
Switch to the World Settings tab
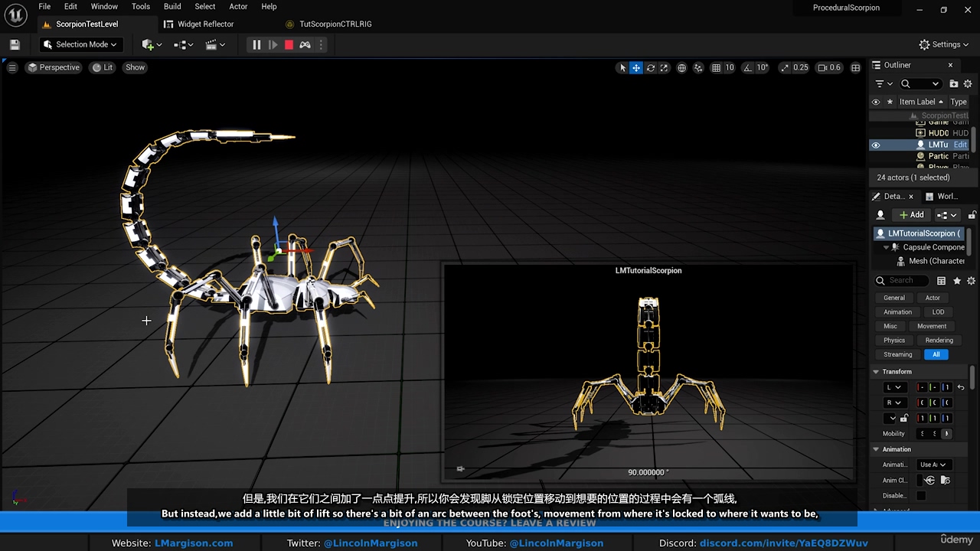pos(948,196)
